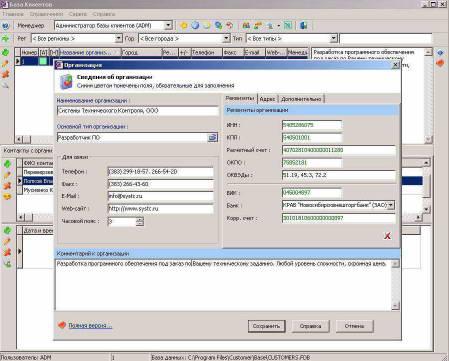The width and height of the screenshot is (449, 361).
Task: Switch to the Адрес tab
Action: (x=267, y=99)
